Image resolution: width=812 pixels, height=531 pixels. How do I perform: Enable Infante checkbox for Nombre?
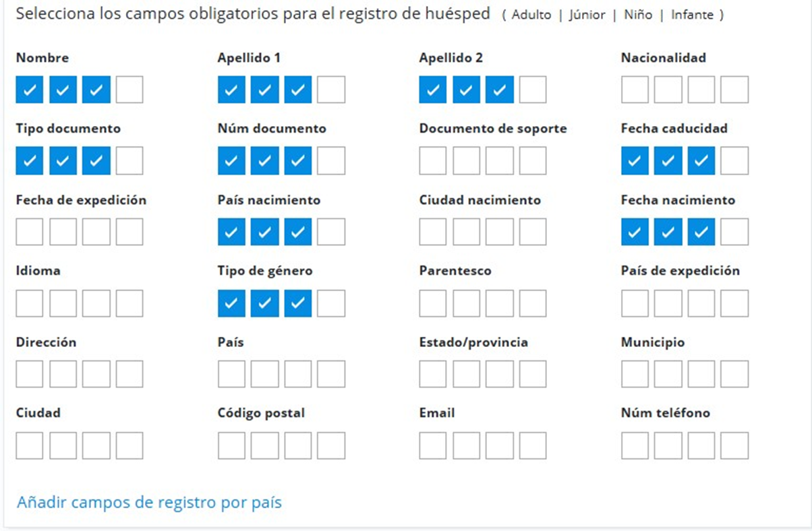click(129, 90)
